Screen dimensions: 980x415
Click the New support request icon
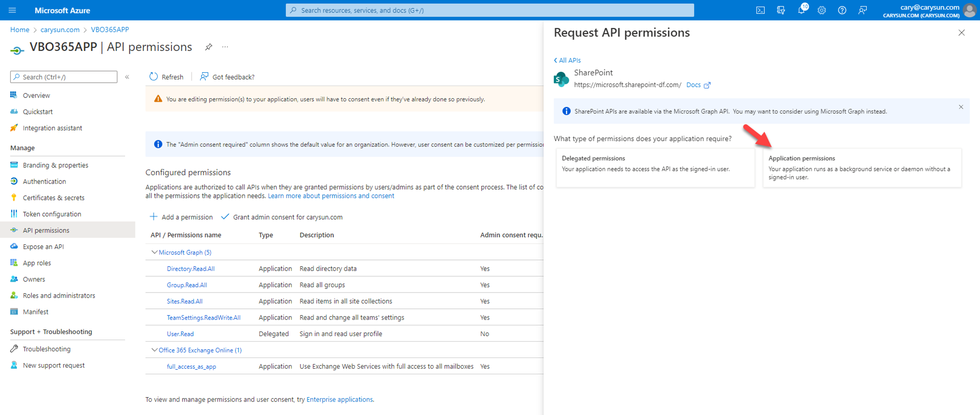(x=14, y=366)
